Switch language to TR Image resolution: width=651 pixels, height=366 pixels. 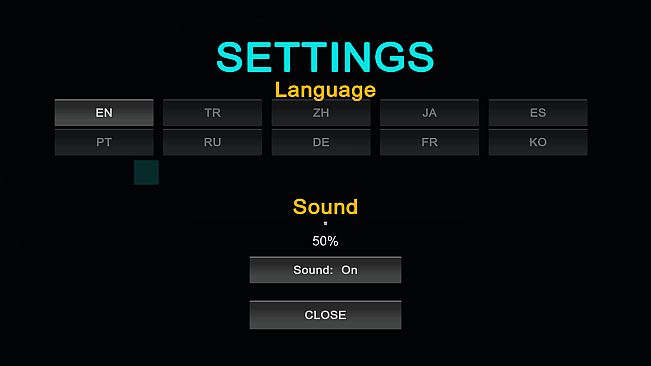[212, 112]
